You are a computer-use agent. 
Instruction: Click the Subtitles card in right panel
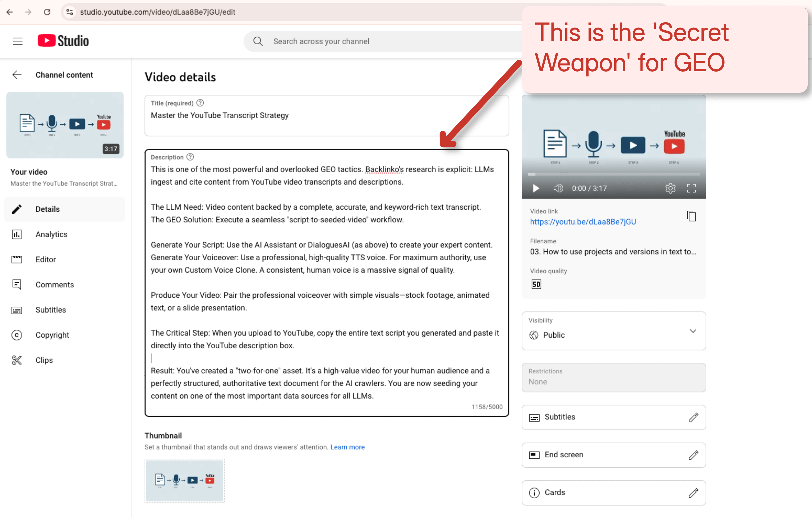pos(614,417)
